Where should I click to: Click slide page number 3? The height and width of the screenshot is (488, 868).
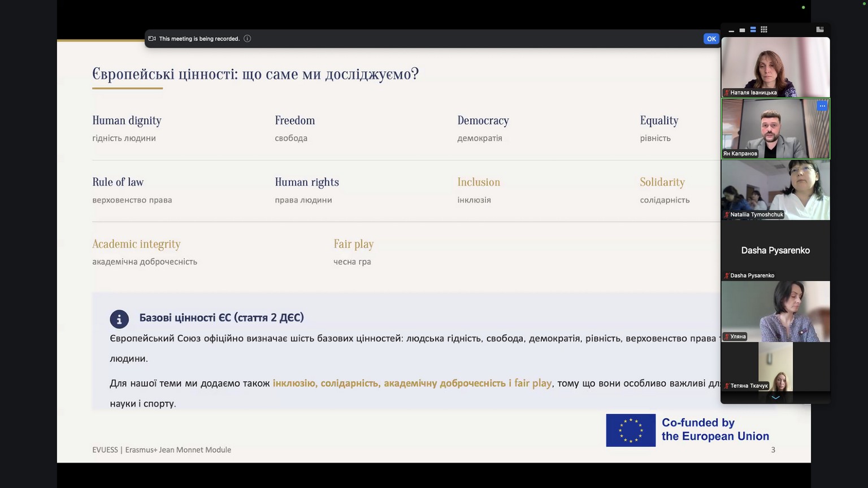[x=773, y=450]
